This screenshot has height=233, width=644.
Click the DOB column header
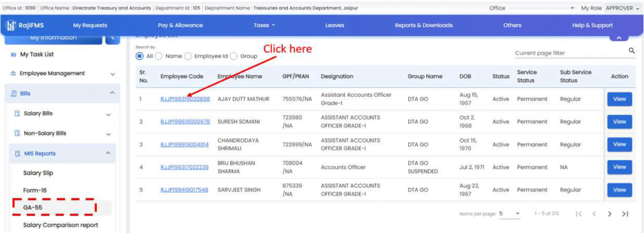click(x=466, y=77)
